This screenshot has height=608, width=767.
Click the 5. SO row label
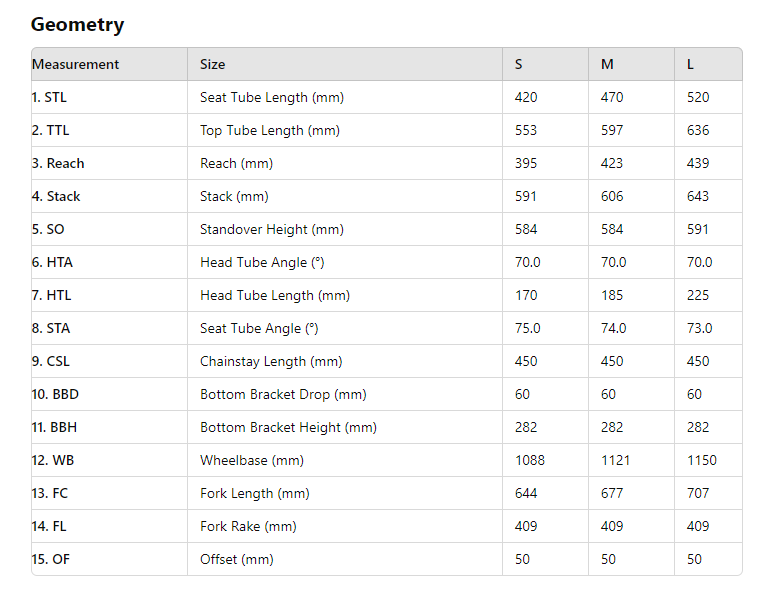click(48, 229)
